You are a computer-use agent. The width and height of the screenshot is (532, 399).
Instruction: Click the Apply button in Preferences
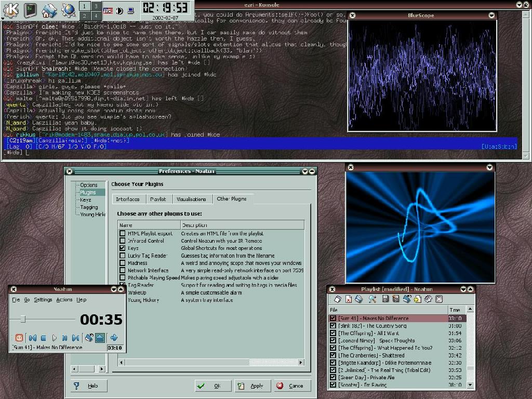tap(252, 386)
